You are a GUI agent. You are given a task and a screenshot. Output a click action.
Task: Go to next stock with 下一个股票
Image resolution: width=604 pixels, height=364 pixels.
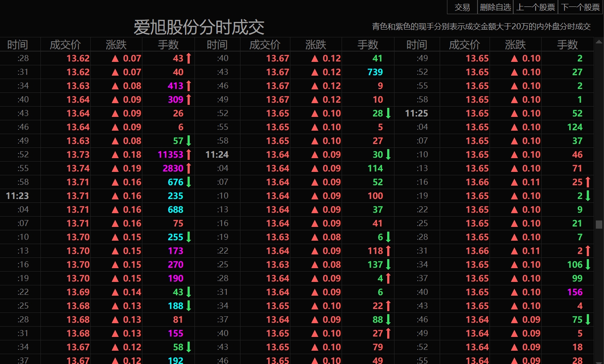(x=580, y=7)
